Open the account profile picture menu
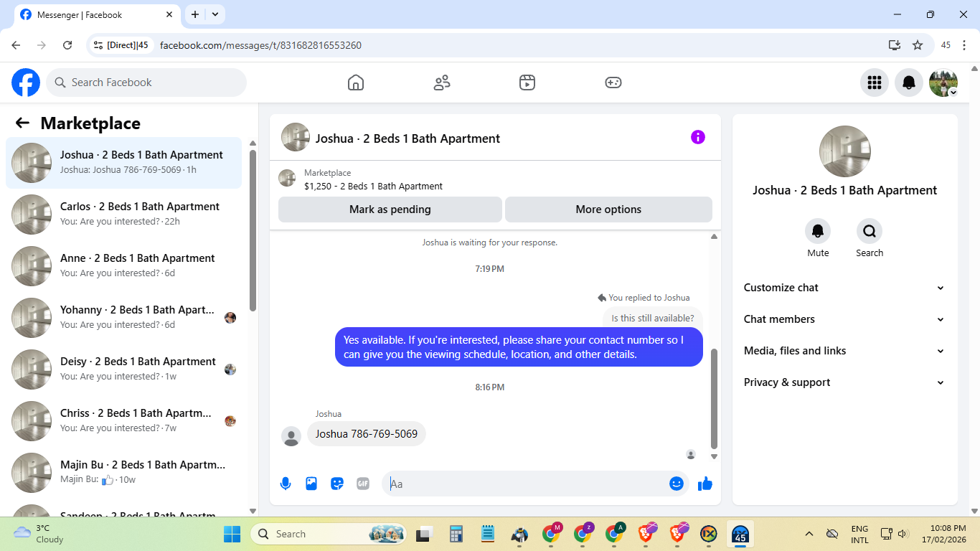Screen dimensions: 980x551 (943, 83)
